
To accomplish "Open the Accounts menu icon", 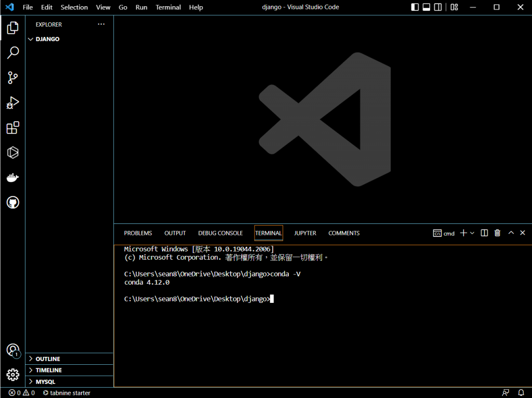I will click(x=13, y=350).
